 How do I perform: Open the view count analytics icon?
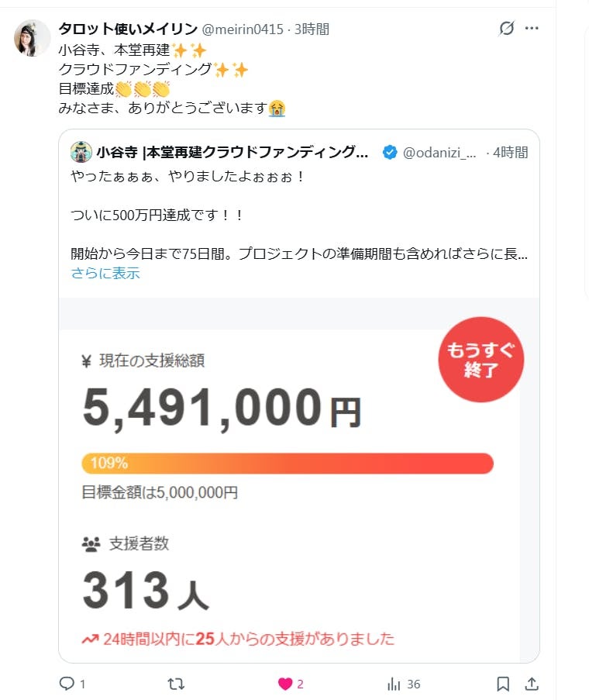click(x=394, y=684)
